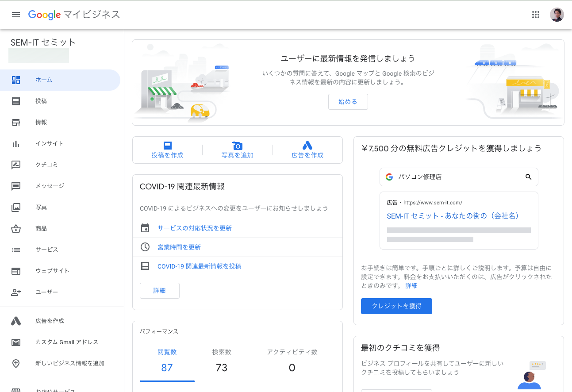The width and height of the screenshot is (572, 392).
Task: Open 写真 in the sidebar
Action: pyautogui.click(x=60, y=207)
